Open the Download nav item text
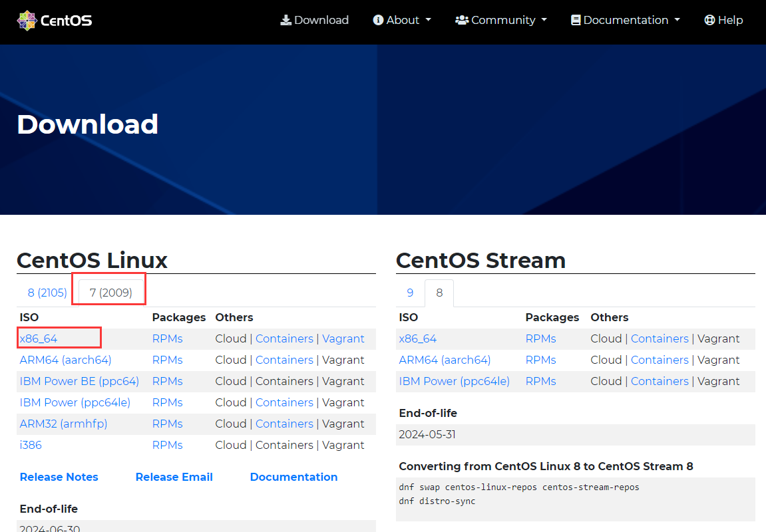The width and height of the screenshot is (766, 532). coord(321,20)
